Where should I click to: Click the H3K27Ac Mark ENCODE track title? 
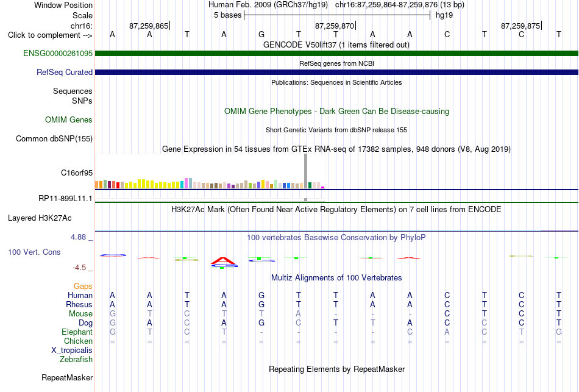336,210
